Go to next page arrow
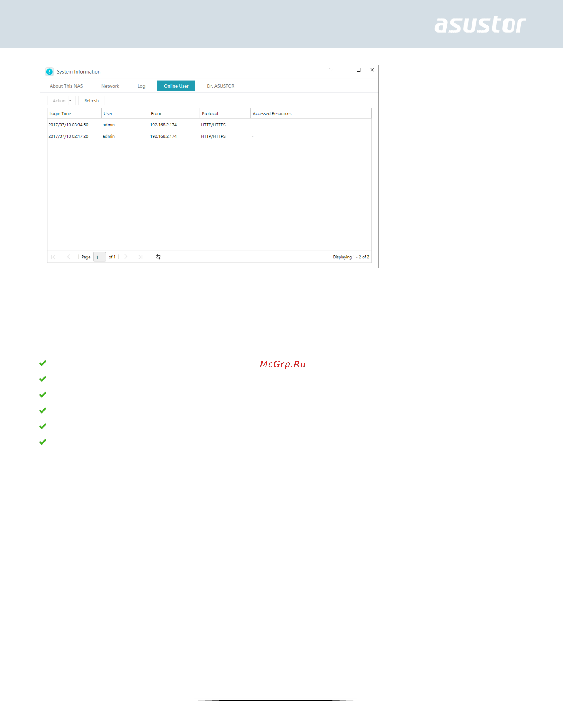Screen dimensions: 563x728 126,257
